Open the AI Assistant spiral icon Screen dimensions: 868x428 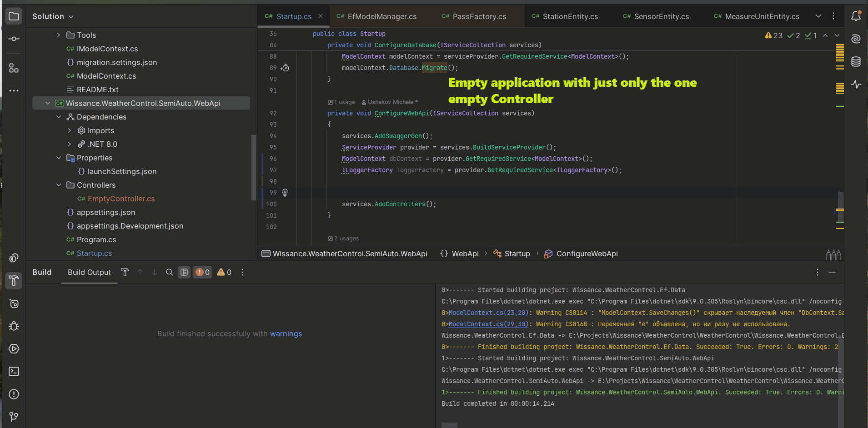[856, 39]
